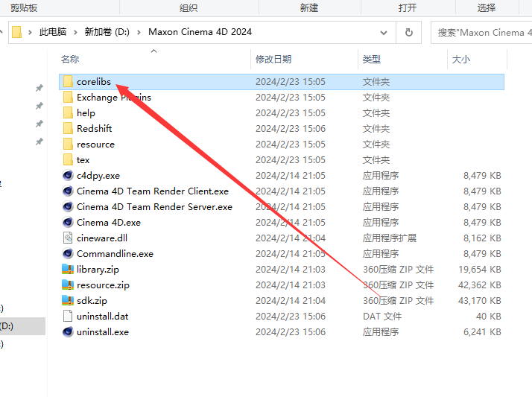Click the c4dpy.exe application icon
Image resolution: width=532 pixels, height=397 pixels.
tap(68, 175)
